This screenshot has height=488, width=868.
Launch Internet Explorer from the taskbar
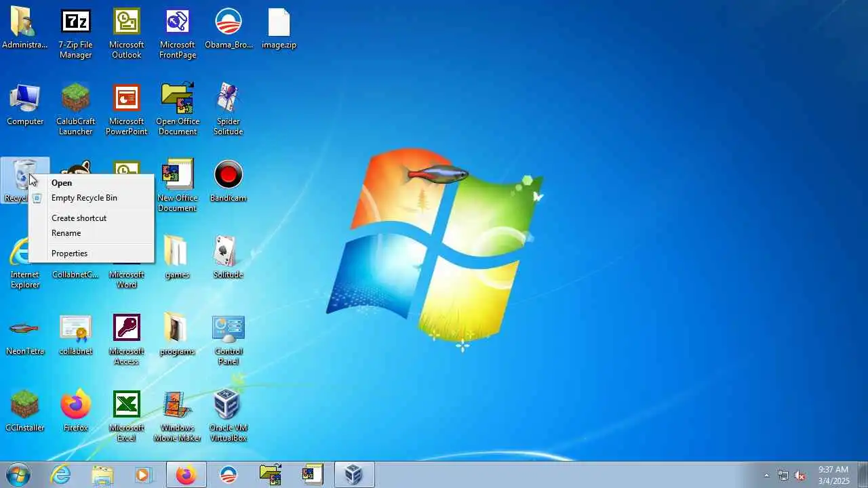(61, 475)
